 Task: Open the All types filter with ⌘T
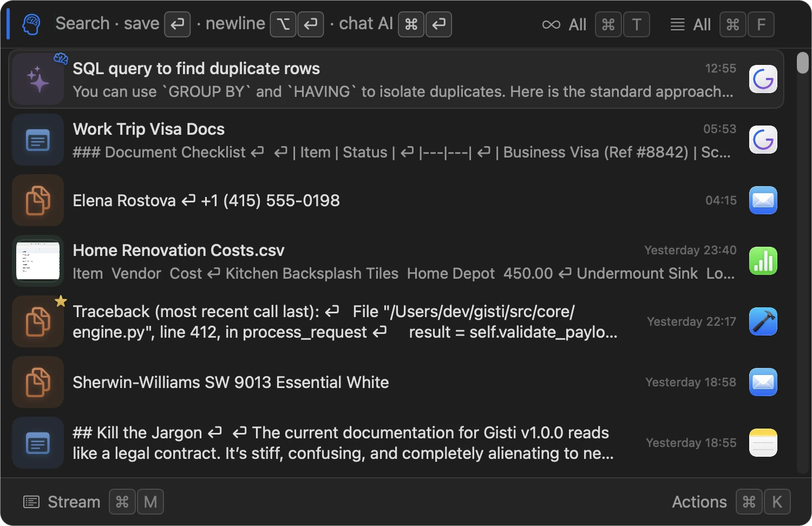coord(595,24)
